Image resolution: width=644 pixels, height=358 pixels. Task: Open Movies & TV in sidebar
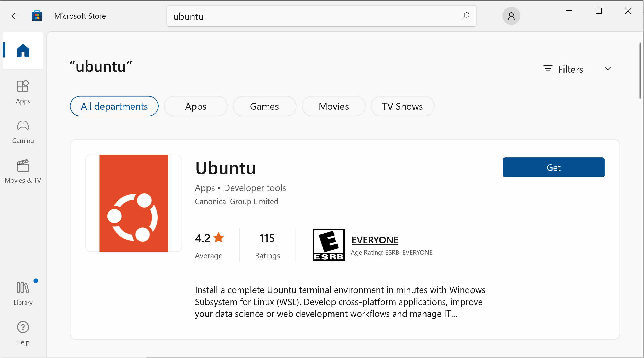click(x=23, y=171)
